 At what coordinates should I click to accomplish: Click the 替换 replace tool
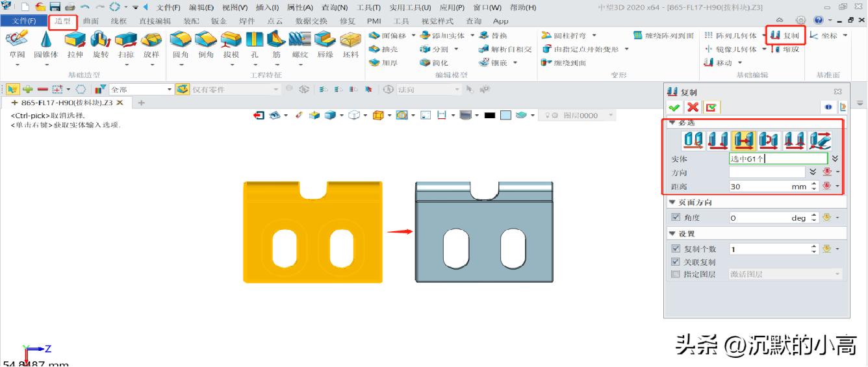[493, 35]
